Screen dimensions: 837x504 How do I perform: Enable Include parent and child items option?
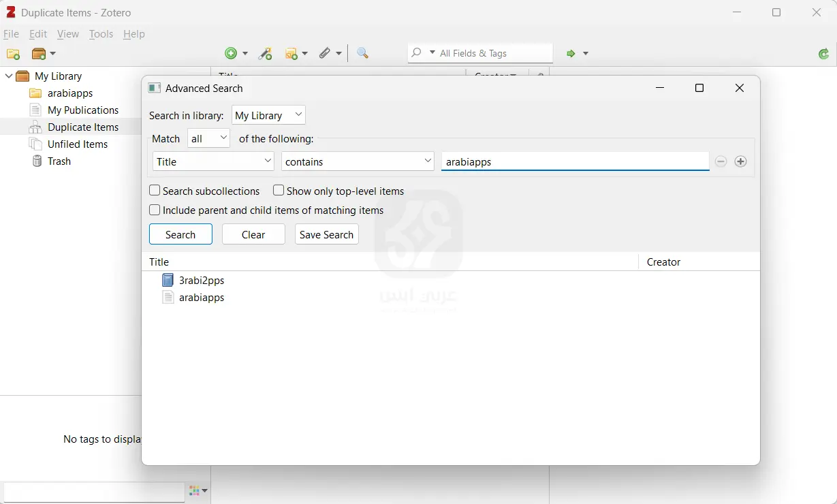[155, 210]
